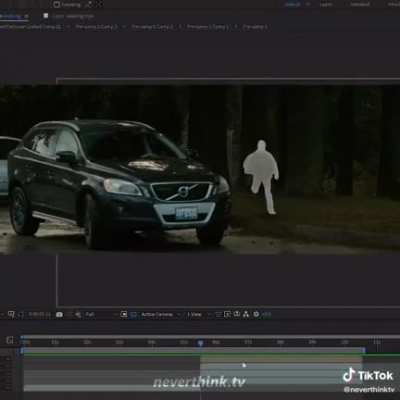
Task: Click the viewer's first bottom-left toolbar icon
Action: pyautogui.click(x=11, y=314)
